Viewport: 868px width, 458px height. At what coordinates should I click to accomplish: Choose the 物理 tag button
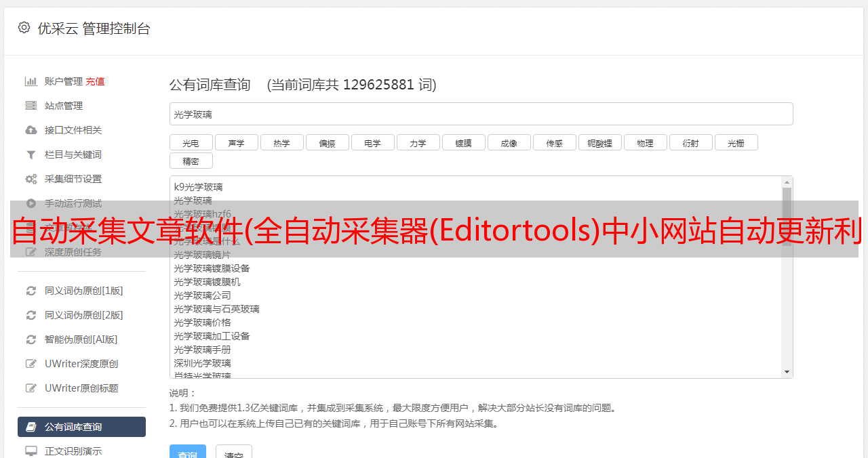(645, 143)
